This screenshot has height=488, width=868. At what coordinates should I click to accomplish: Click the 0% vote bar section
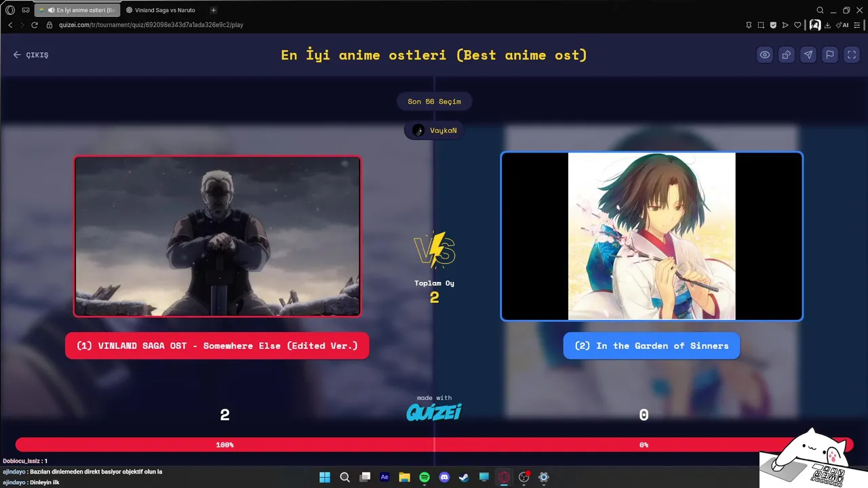pos(644,445)
